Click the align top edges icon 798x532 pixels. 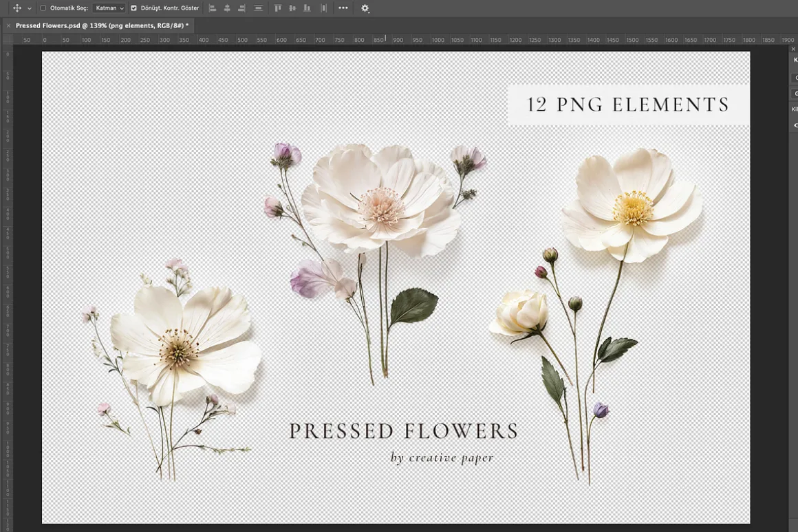coord(278,8)
